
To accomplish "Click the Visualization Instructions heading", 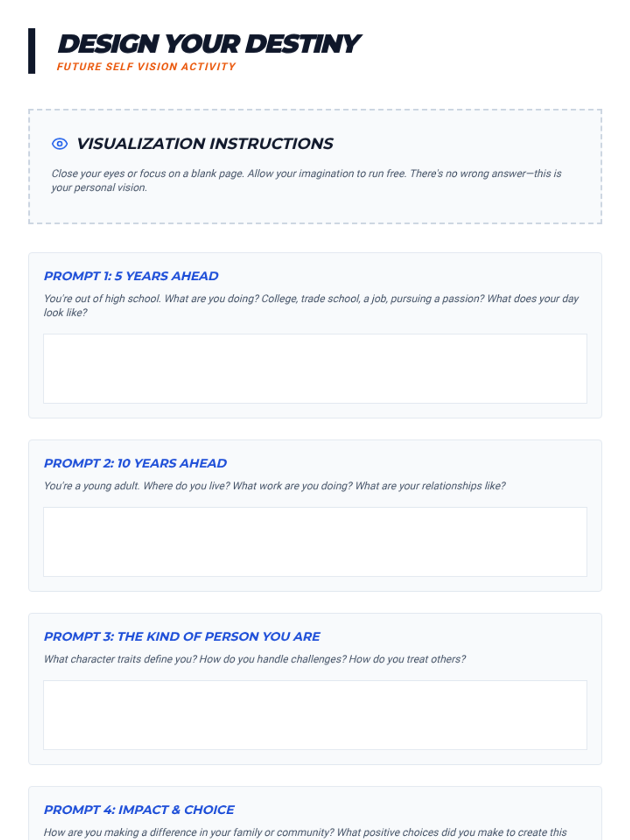I will (x=205, y=144).
